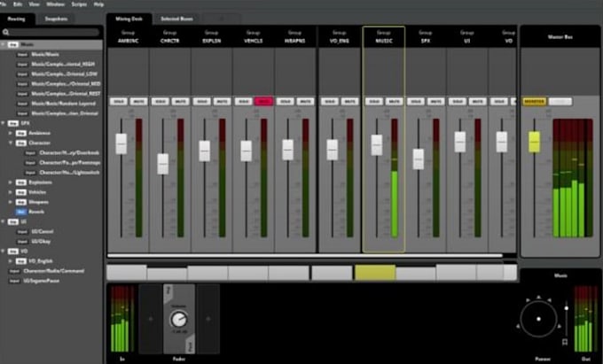
Task: Click the panner center dot
Action: (538, 319)
